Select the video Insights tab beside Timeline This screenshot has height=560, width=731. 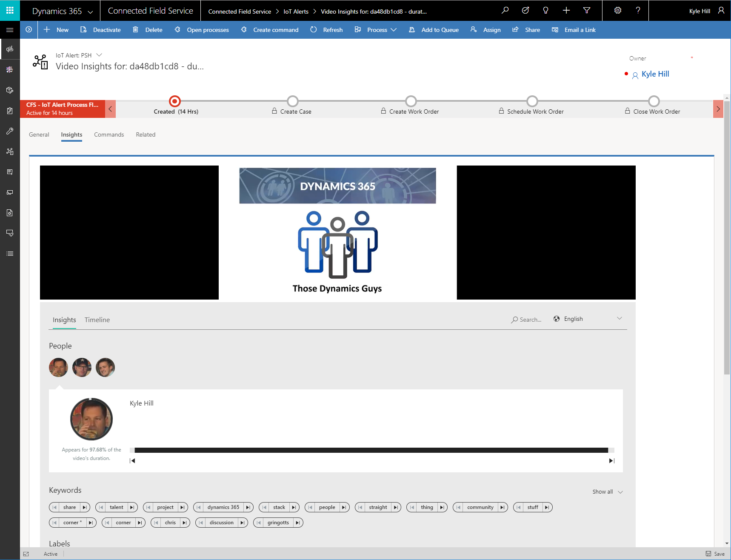(x=64, y=320)
